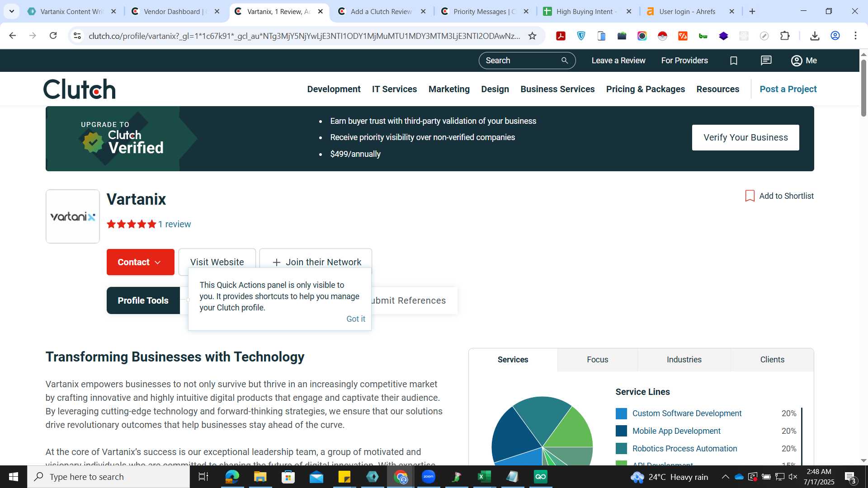Click Robotics Process Automation link
Viewport: 868px width, 488px height.
pyautogui.click(x=684, y=449)
